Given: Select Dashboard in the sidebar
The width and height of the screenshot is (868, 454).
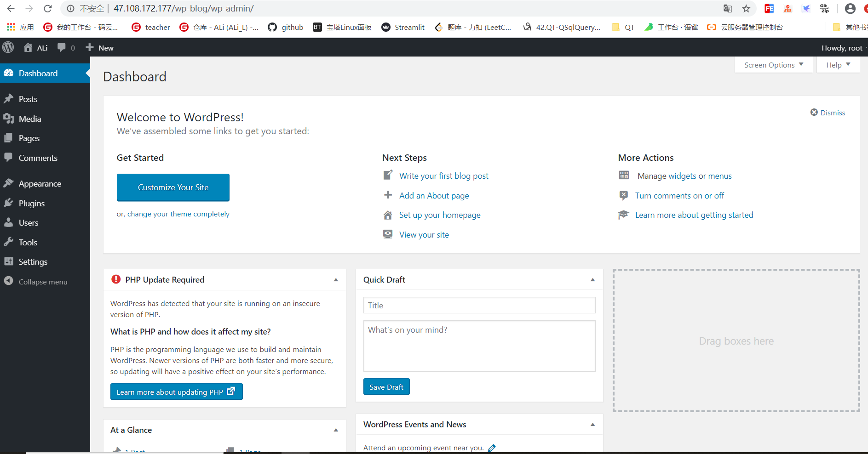Looking at the screenshot, I should pyautogui.click(x=45, y=73).
